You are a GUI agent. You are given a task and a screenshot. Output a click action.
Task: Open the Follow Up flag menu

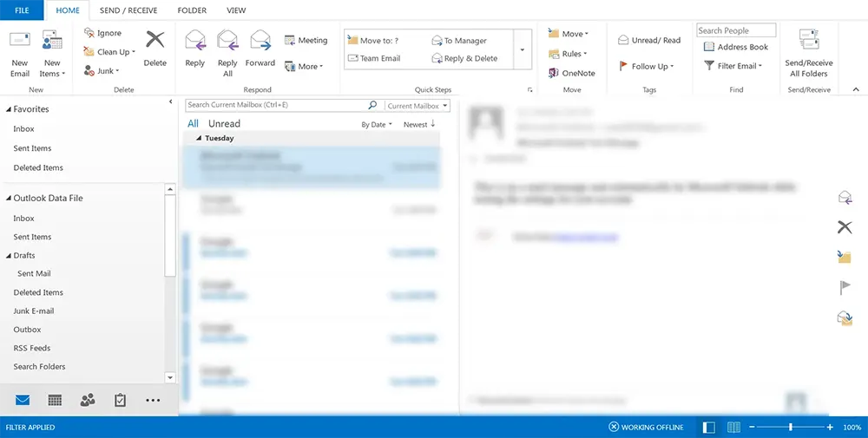(x=646, y=67)
